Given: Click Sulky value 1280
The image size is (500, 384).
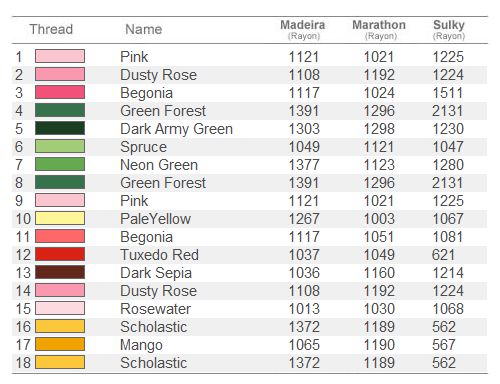Looking at the screenshot, I should tap(448, 165).
